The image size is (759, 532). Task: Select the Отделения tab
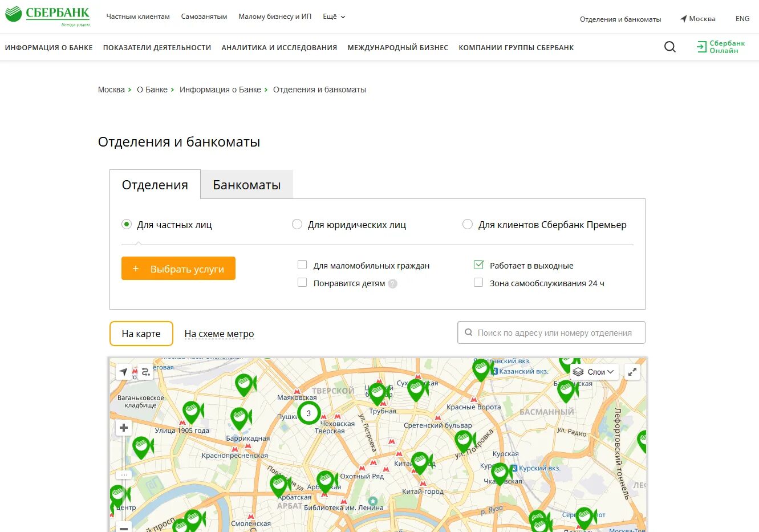(x=155, y=185)
